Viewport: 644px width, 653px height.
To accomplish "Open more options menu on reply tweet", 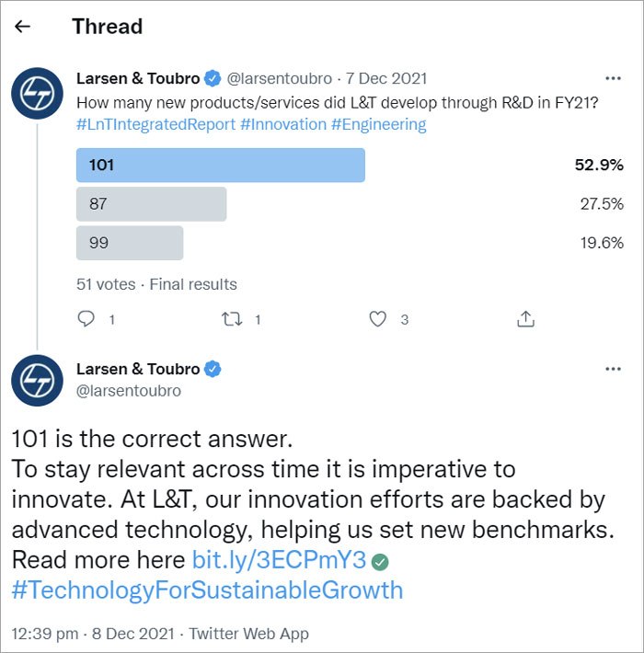I will [x=613, y=369].
